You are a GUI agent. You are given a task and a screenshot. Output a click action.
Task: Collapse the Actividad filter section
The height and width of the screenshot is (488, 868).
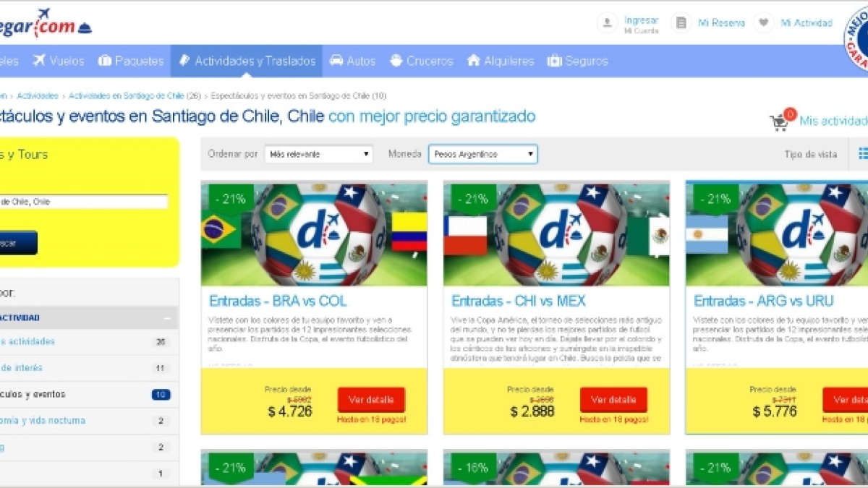click(x=167, y=317)
